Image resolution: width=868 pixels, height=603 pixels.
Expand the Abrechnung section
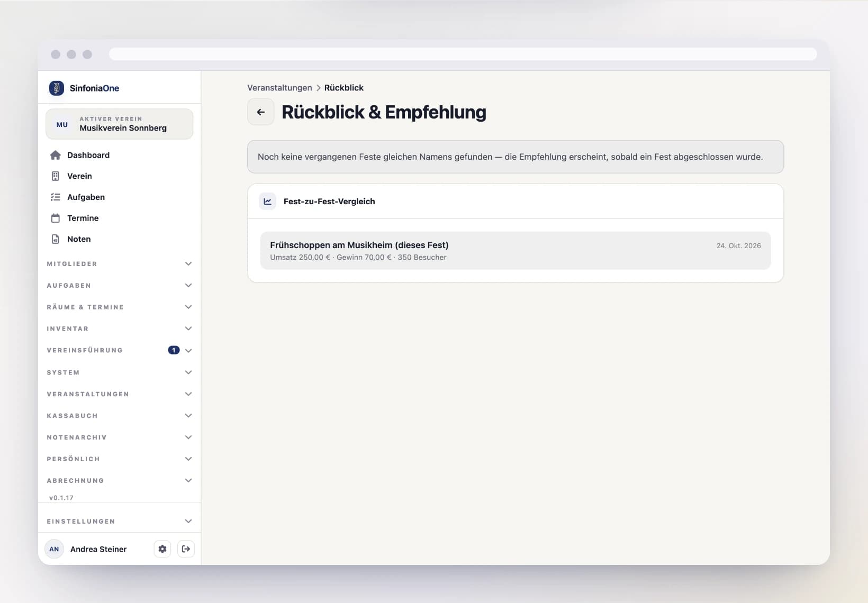pyautogui.click(x=120, y=481)
